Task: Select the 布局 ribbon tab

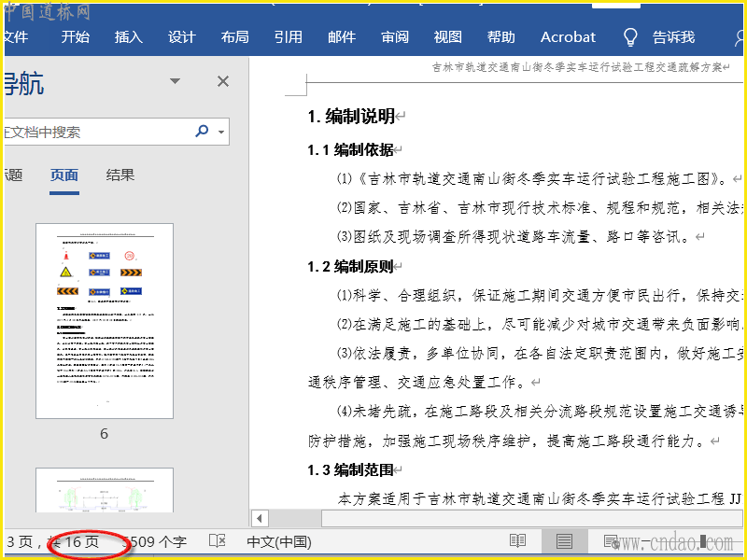Action: click(x=235, y=36)
